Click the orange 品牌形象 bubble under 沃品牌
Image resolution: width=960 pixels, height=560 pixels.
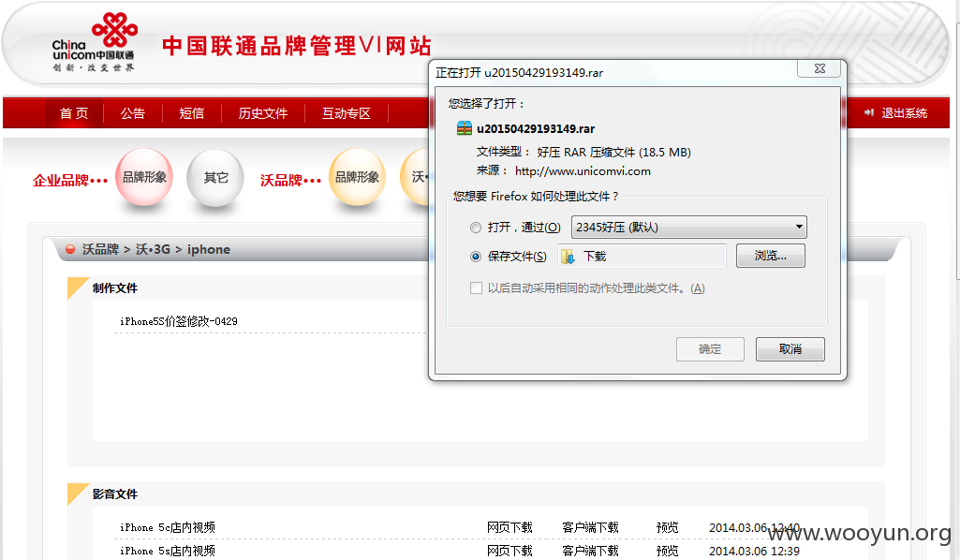pos(358,177)
